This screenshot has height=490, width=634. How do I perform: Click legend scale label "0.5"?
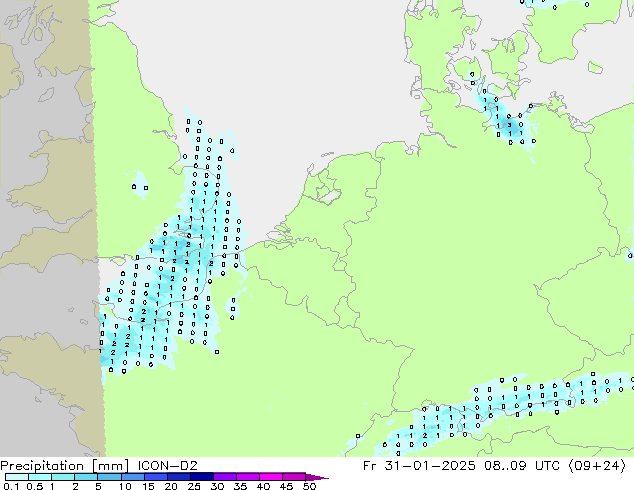pyautogui.click(x=35, y=486)
